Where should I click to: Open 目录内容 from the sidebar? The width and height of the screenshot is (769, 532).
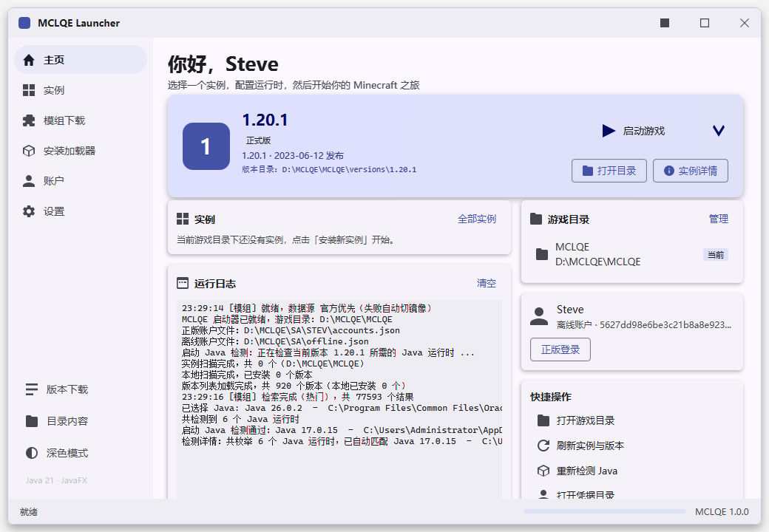[x=81, y=421]
